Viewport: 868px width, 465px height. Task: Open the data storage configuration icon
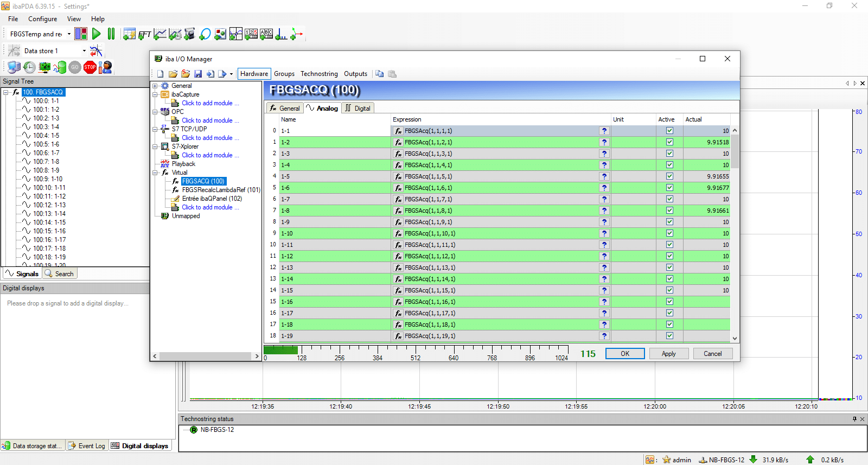click(x=60, y=67)
